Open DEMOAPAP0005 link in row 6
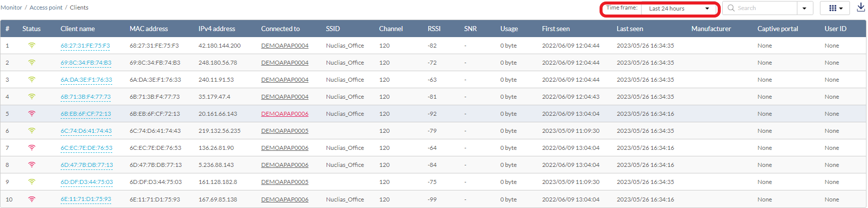868x208 pixels. pos(284,131)
